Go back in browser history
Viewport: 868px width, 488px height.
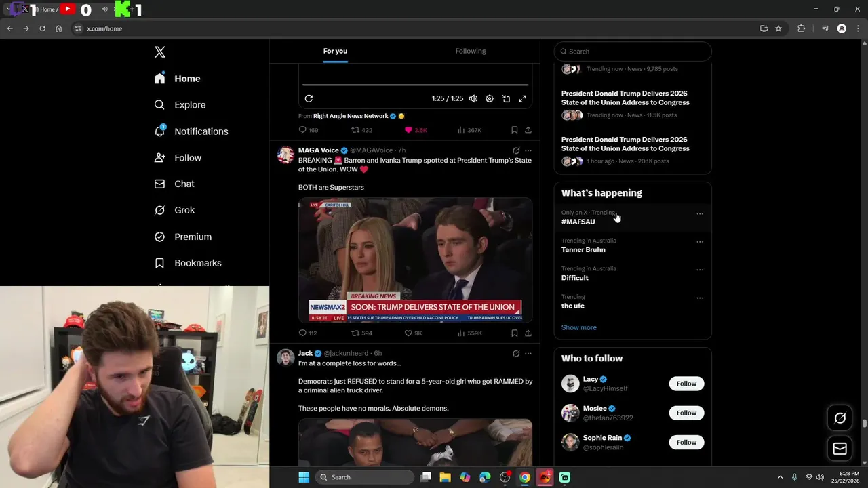click(x=9, y=28)
